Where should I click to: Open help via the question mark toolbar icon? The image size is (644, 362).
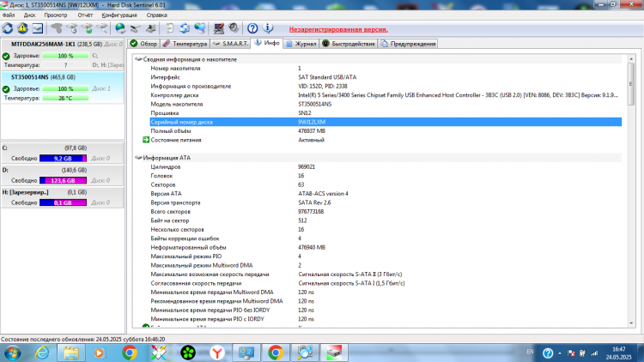coord(252,28)
